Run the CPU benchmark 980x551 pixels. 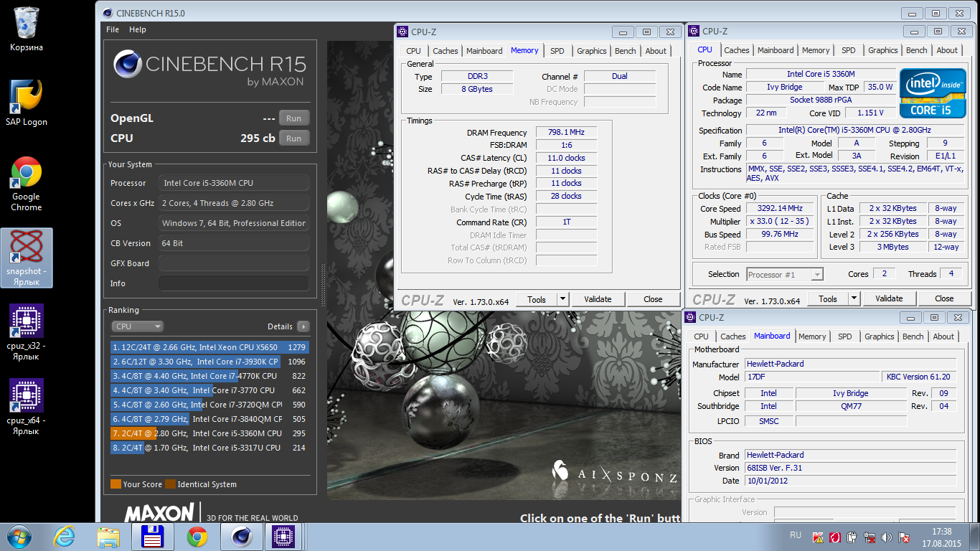pyautogui.click(x=294, y=138)
